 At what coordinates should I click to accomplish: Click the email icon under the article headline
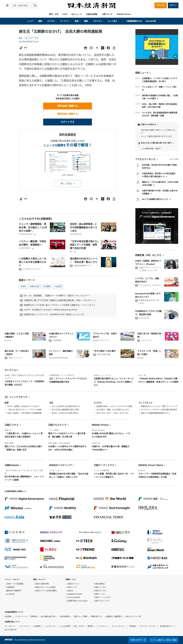point(91,48)
